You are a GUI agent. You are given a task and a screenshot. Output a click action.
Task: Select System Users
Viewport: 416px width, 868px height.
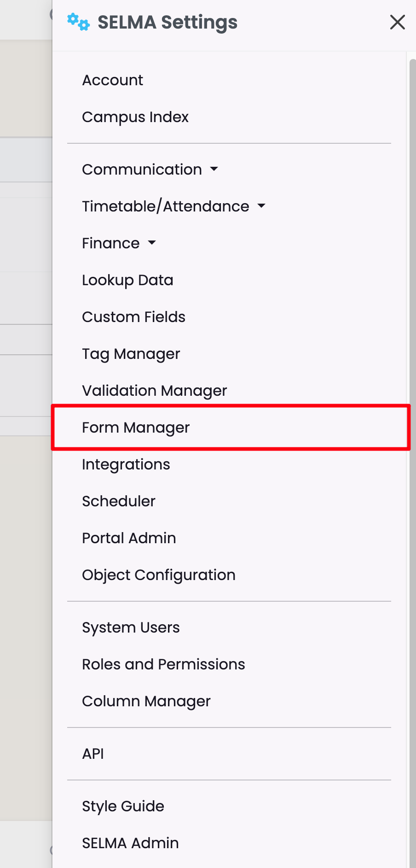click(131, 628)
